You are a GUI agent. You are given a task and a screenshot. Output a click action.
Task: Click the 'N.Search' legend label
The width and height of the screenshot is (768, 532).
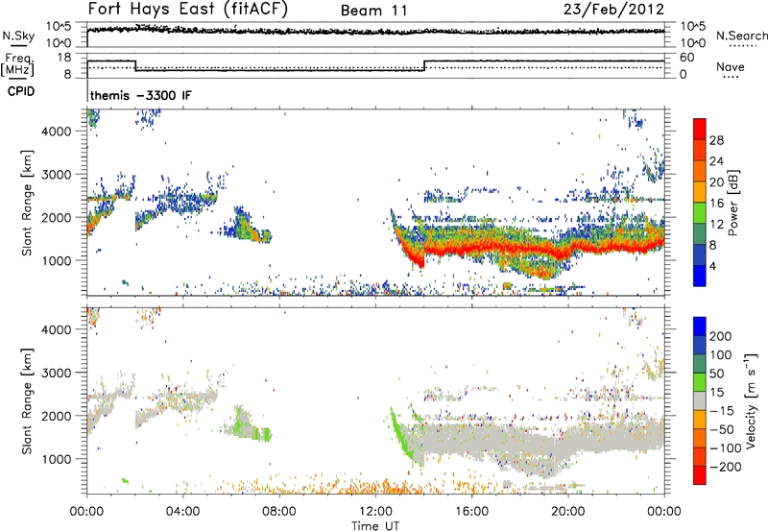(x=741, y=36)
